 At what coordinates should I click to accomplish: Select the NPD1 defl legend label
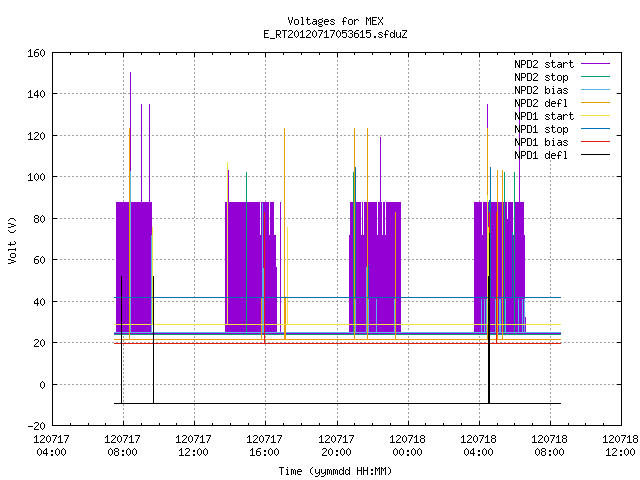click(x=541, y=155)
